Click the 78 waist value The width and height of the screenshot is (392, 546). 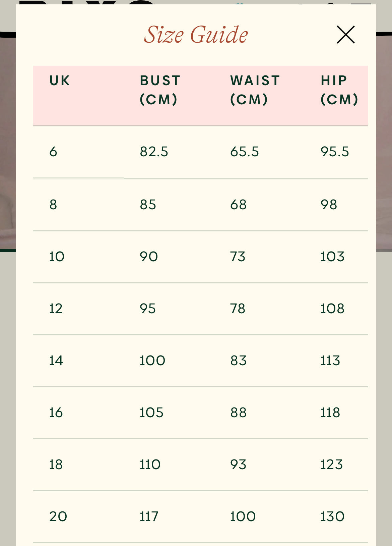coord(238,309)
